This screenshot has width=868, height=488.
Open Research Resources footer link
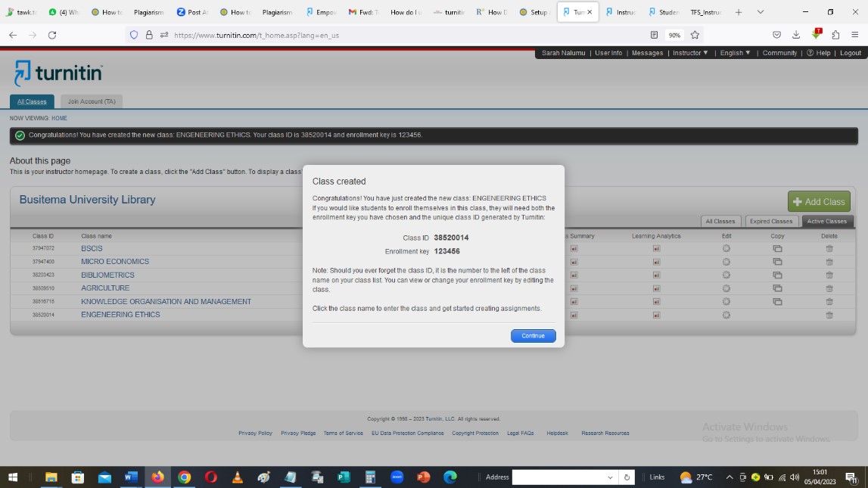point(605,434)
